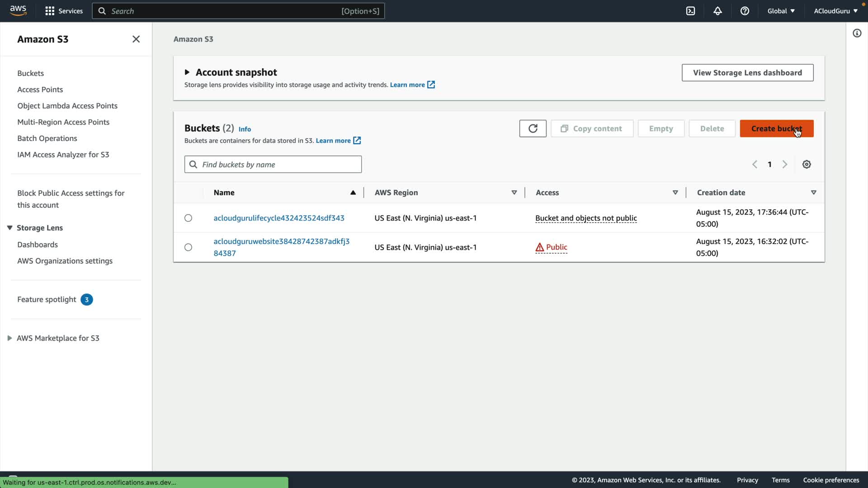868x488 pixels.
Task: Open Access Points in the sidebar
Action: pyautogui.click(x=40, y=89)
